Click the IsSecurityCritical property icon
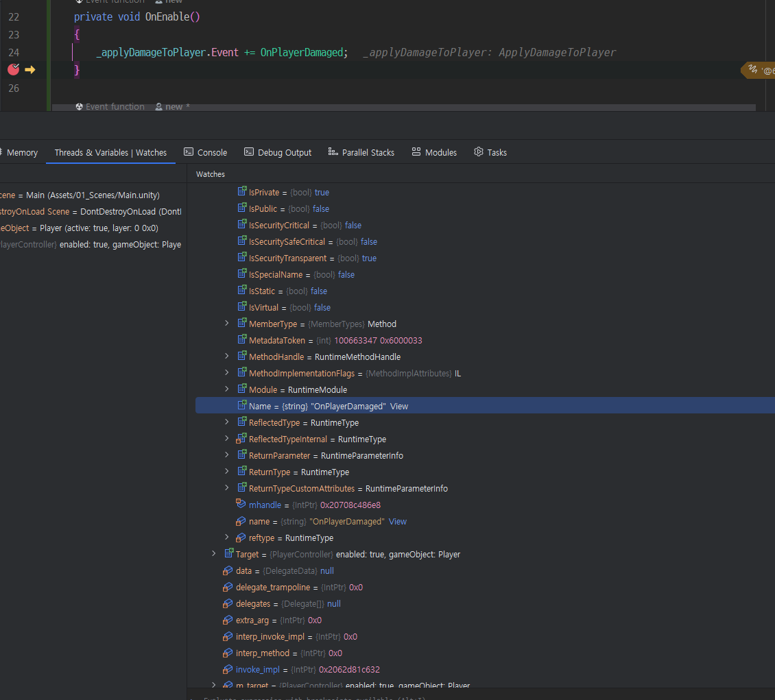This screenshot has width=775, height=700. [241, 224]
